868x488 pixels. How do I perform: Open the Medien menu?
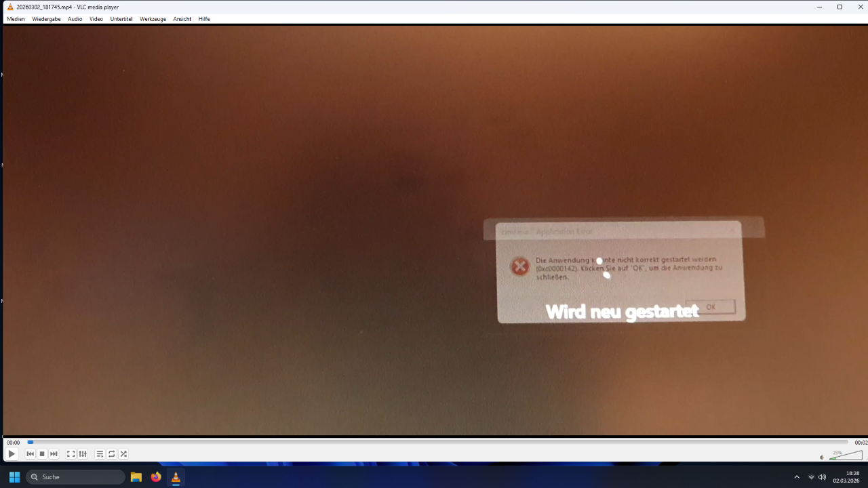tap(16, 19)
